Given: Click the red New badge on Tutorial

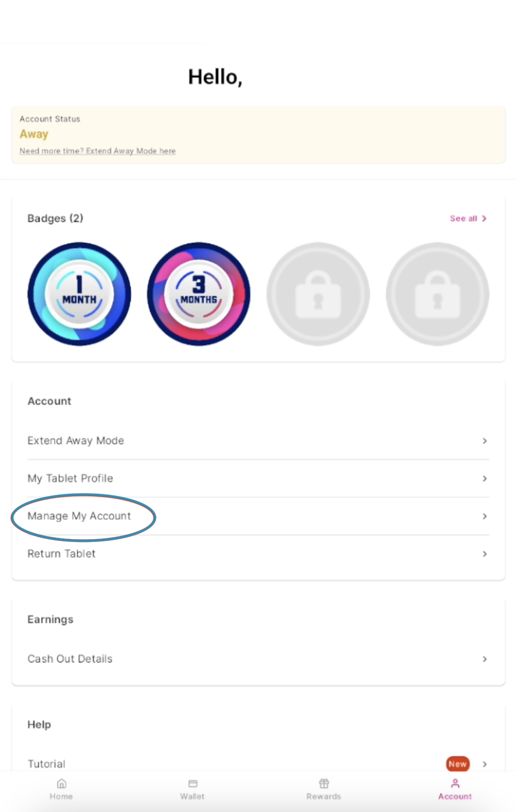Looking at the screenshot, I should pos(458,764).
